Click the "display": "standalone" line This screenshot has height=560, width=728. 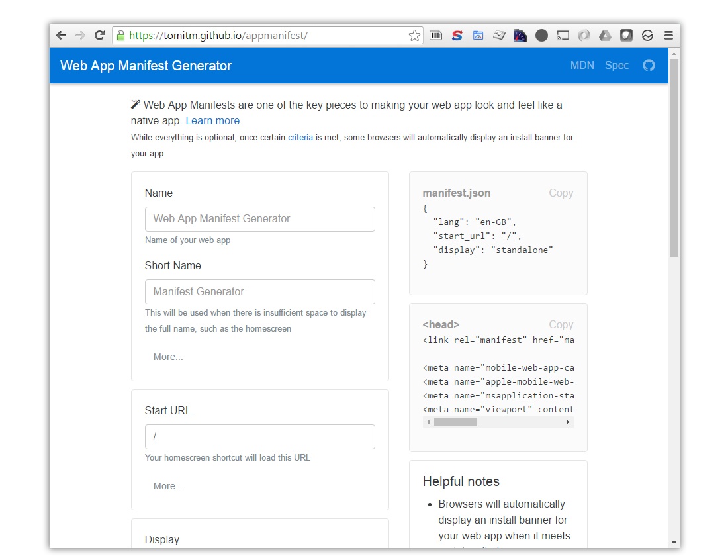[493, 250]
